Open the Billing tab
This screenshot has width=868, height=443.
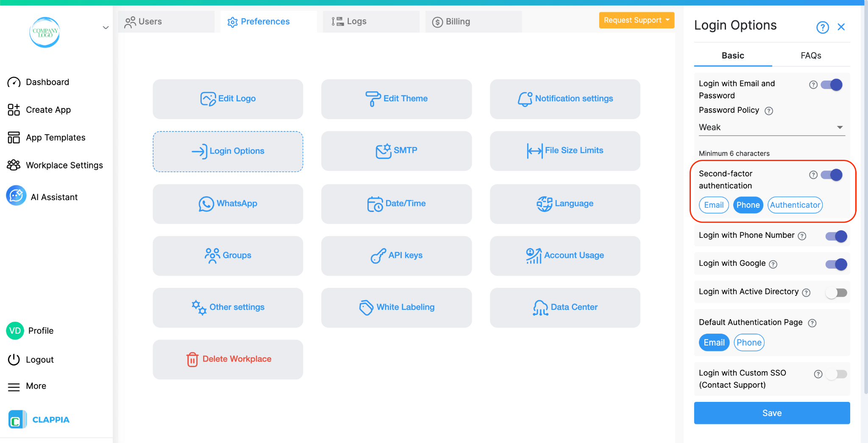(x=457, y=21)
